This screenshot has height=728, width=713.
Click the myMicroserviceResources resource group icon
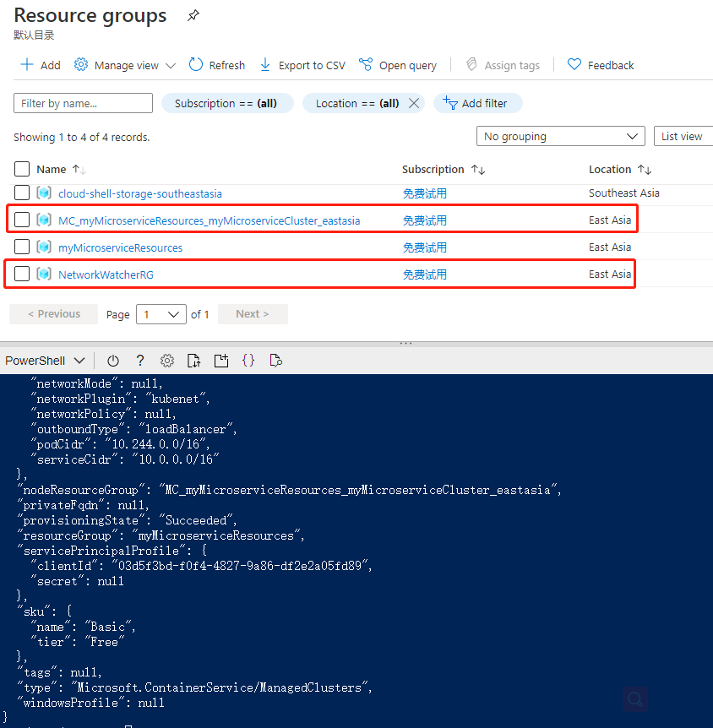44,247
